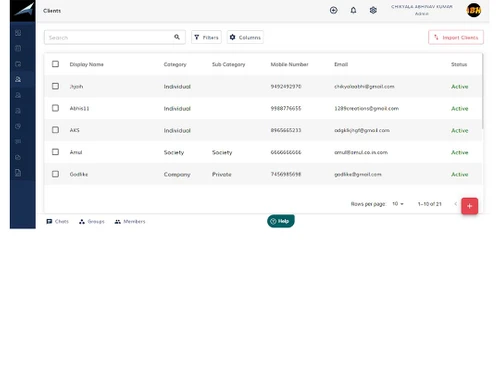The height and width of the screenshot is (375, 500).
Task: Open the Columns chooser
Action: (245, 37)
